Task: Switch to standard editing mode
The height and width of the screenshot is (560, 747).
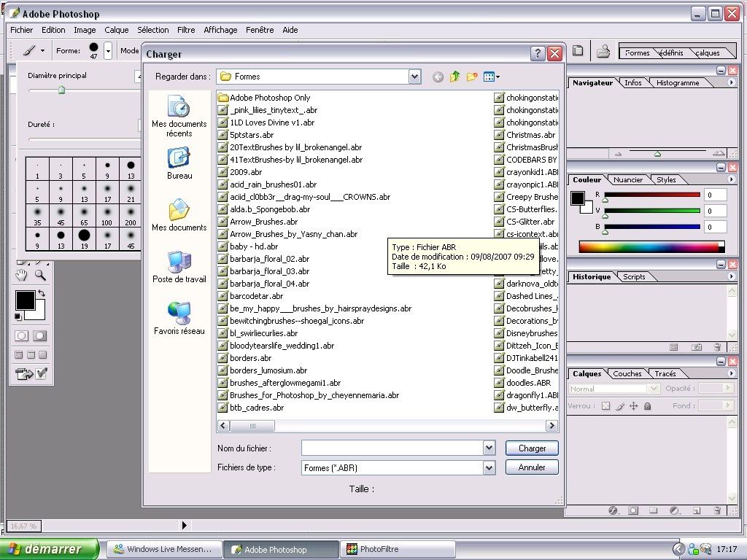Action: pyautogui.click(x=21, y=335)
